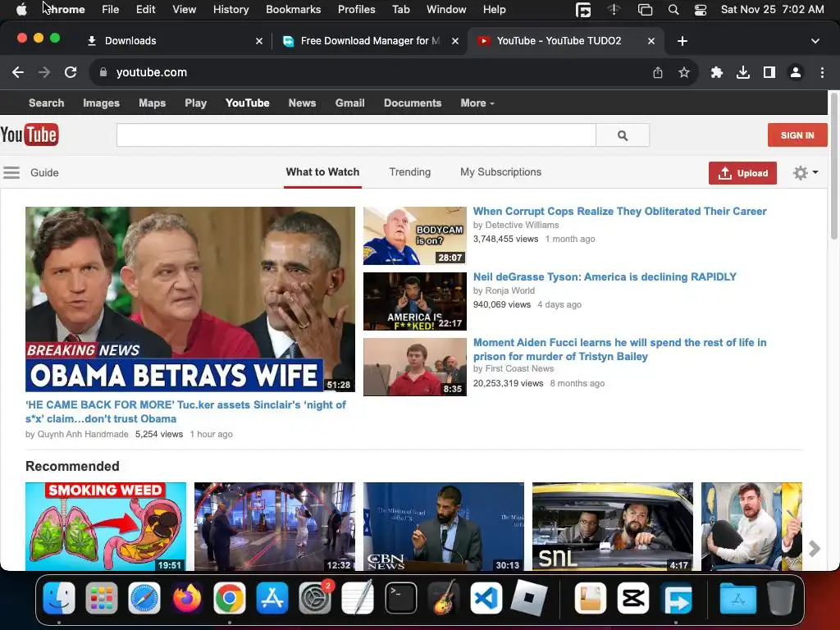The height and width of the screenshot is (630, 840).
Task: Open the SMOKING WEED recommended thumbnail
Action: click(106, 527)
